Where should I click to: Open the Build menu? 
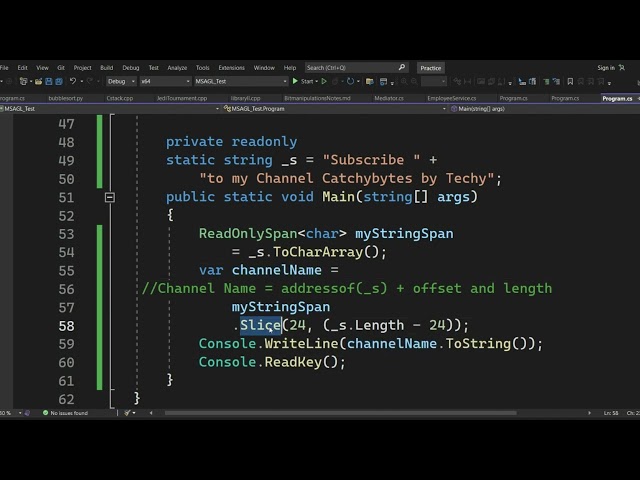coord(107,68)
